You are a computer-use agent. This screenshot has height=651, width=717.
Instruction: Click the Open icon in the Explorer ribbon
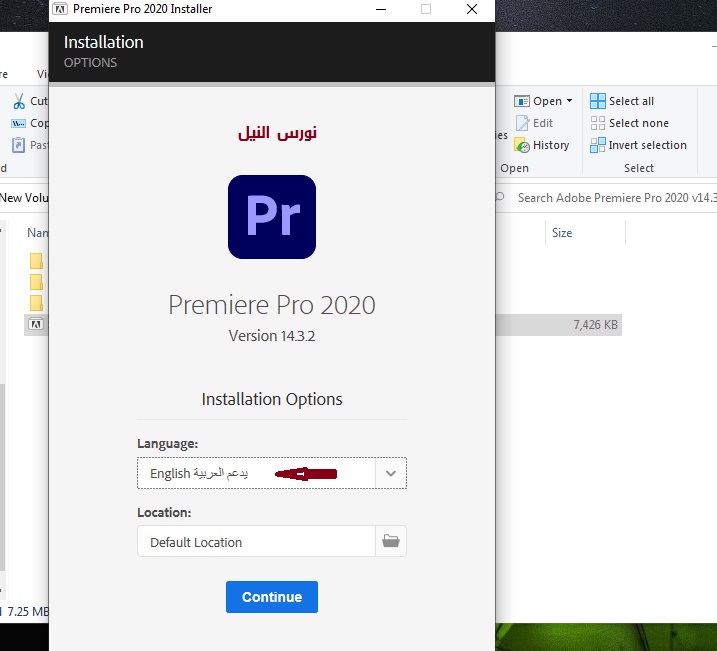[522, 101]
